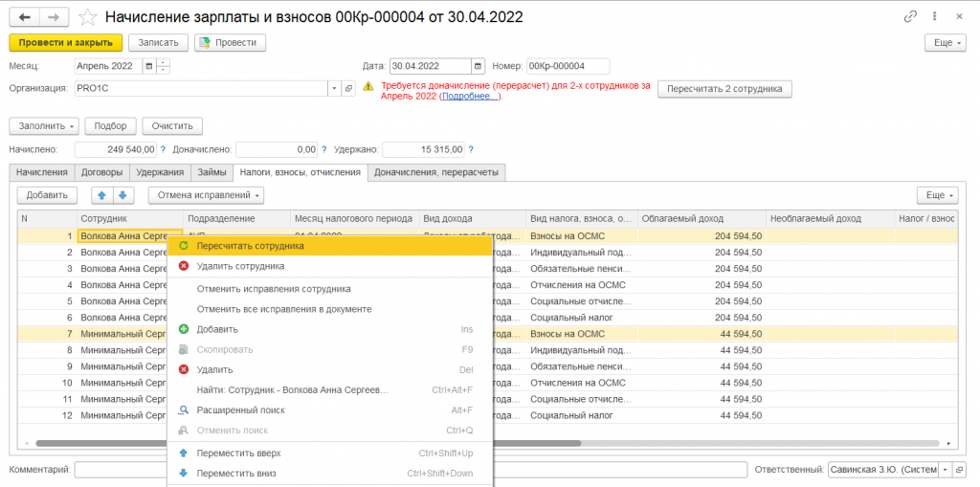Select Пересчитать сотрудника in context menu
980x487 pixels.
pos(250,246)
